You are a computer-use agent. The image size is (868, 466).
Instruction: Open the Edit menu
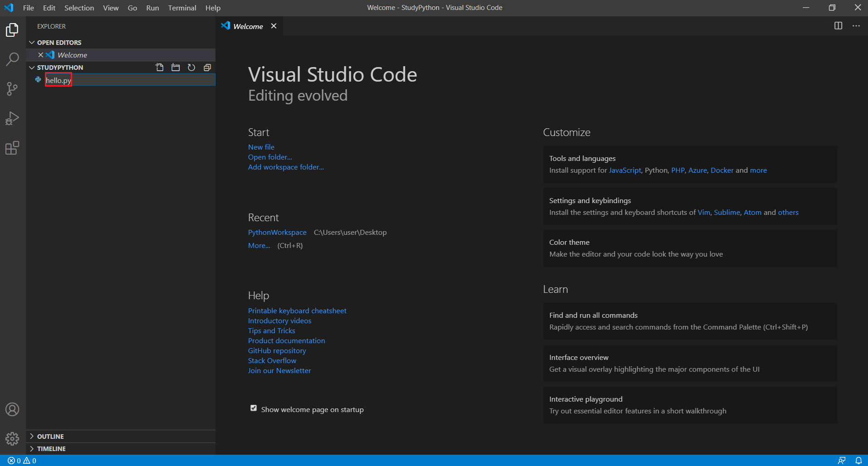pyautogui.click(x=49, y=8)
